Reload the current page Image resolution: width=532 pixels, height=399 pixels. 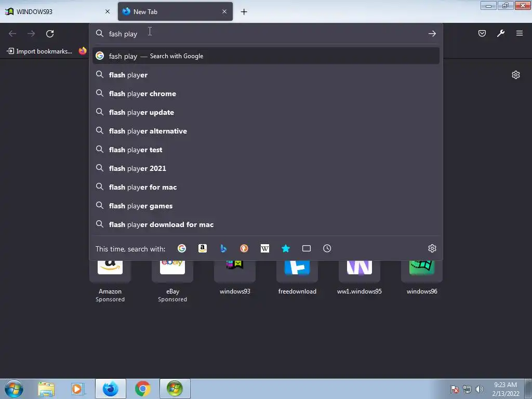50,34
